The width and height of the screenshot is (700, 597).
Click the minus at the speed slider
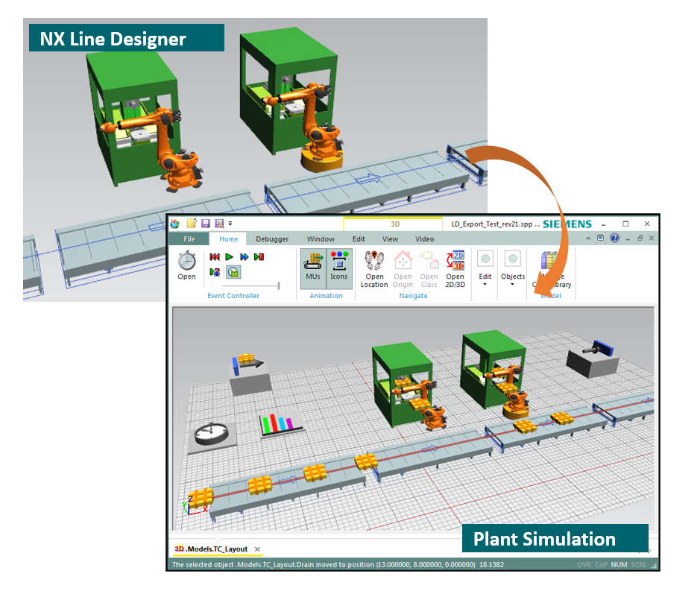pos(214,285)
